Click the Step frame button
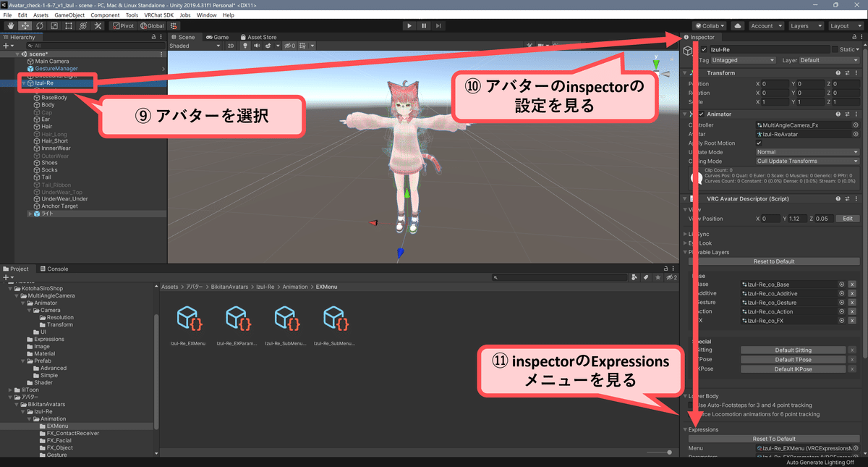This screenshot has height=467, width=868. 439,26
